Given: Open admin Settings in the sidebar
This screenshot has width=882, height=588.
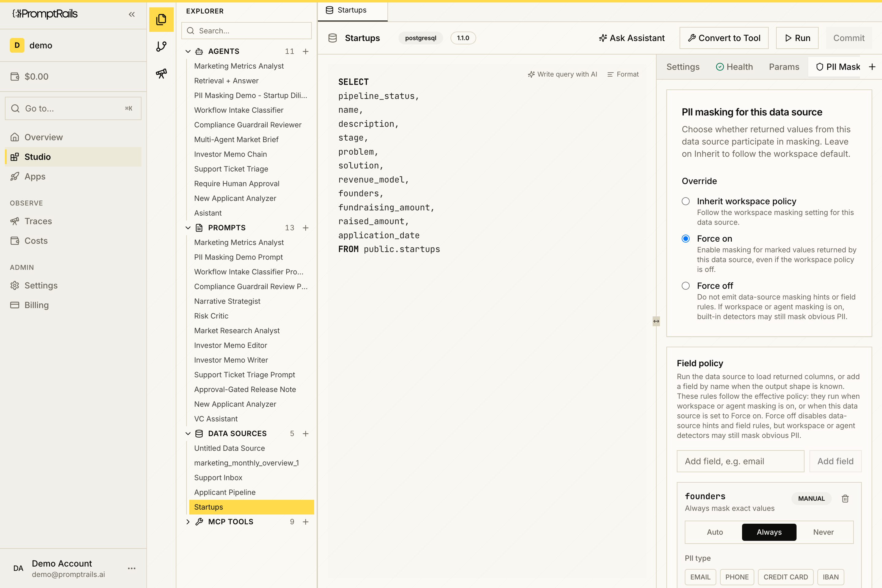Looking at the screenshot, I should 73,285.
